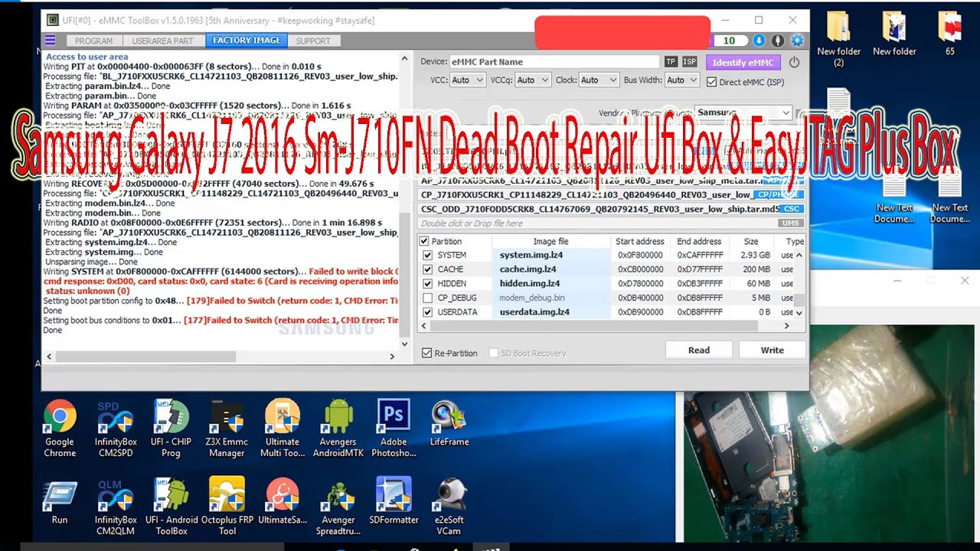Click the UMS tag on drop-file row

[x=790, y=223]
